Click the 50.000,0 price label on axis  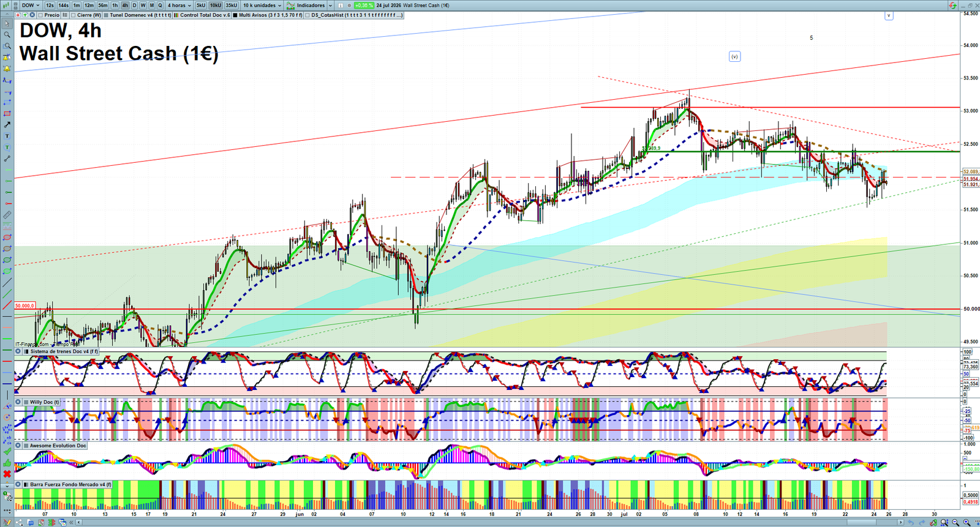(x=25, y=305)
